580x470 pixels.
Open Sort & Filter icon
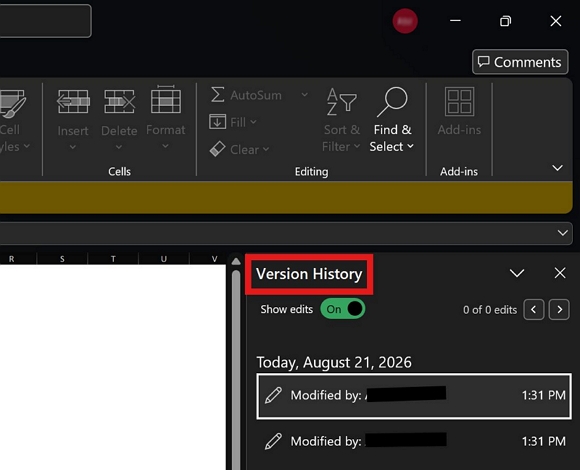pos(341,102)
